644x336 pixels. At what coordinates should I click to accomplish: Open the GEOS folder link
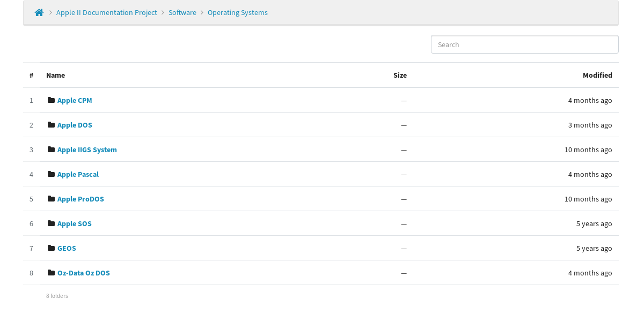(67, 248)
